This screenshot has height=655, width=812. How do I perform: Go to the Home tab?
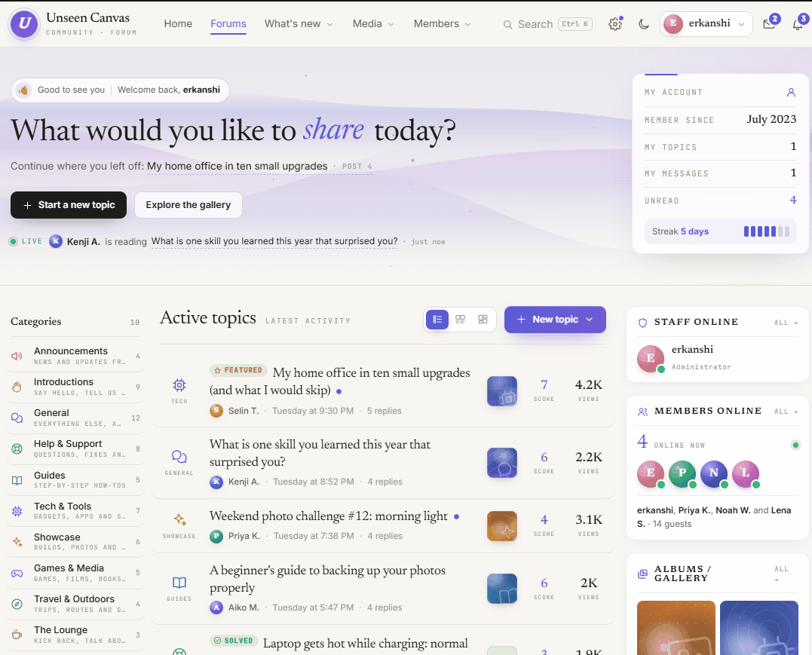(178, 24)
